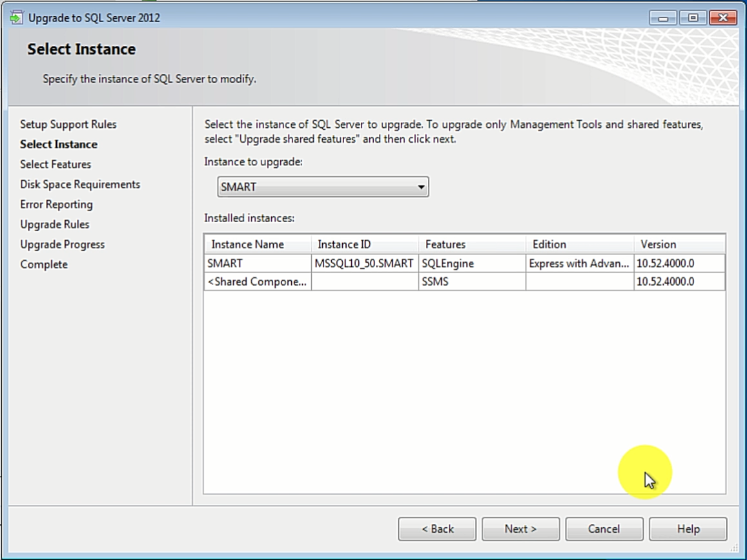The image size is (747, 560).
Task: Sort by Instance Name column header
Action: pyautogui.click(x=258, y=245)
